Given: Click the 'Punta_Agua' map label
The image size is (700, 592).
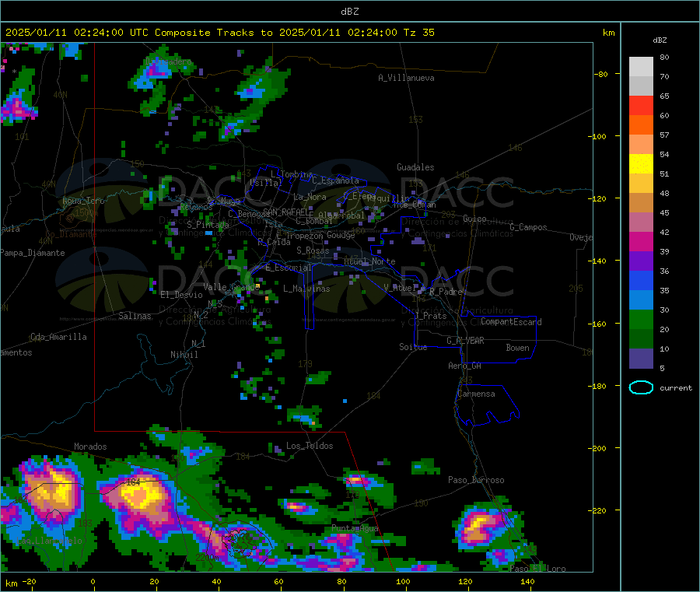Looking at the screenshot, I should click(x=355, y=528).
